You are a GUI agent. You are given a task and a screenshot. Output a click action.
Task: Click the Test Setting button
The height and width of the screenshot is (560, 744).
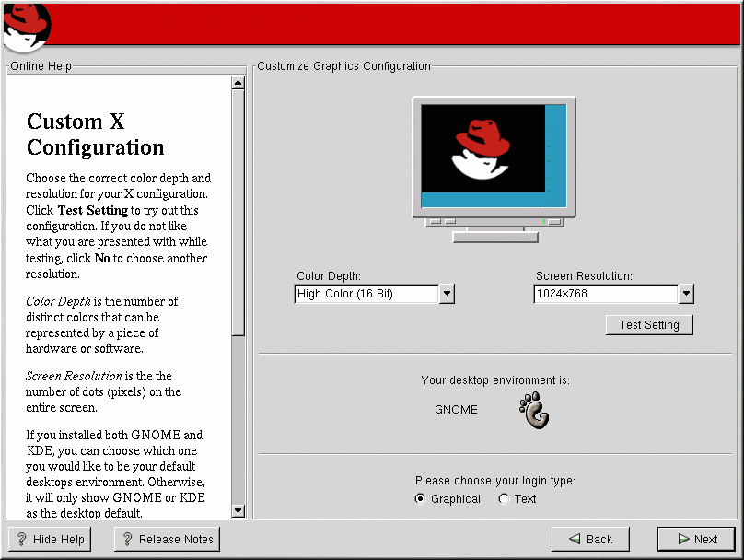[x=649, y=325]
